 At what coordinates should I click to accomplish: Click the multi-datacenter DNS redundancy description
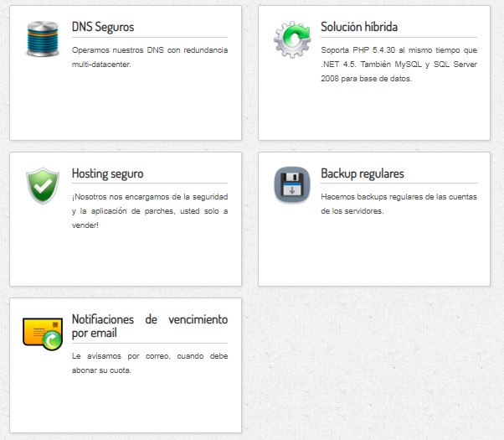click(x=149, y=57)
